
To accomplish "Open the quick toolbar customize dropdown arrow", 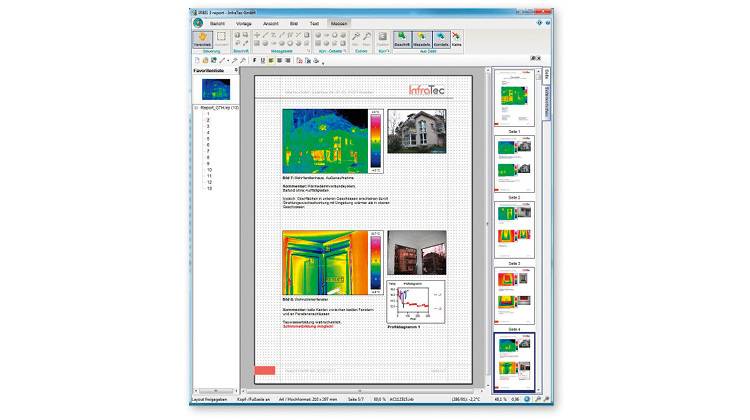I will [324, 62].
